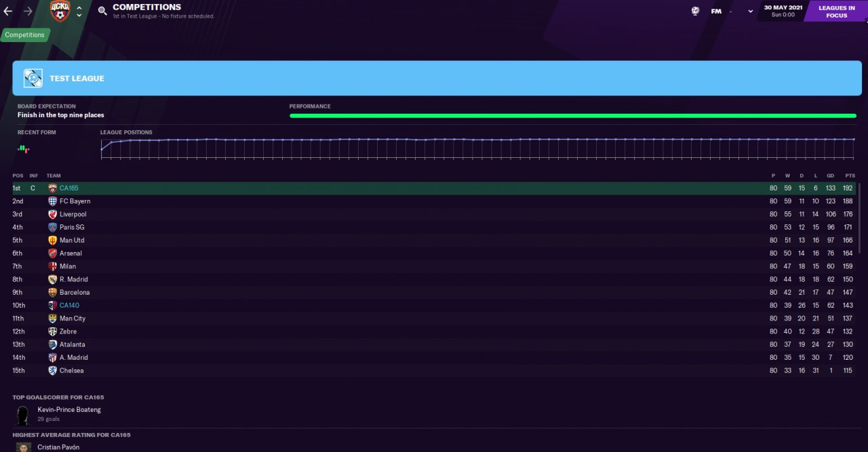
Task: Go forward with the right arrow
Action: 28,11
